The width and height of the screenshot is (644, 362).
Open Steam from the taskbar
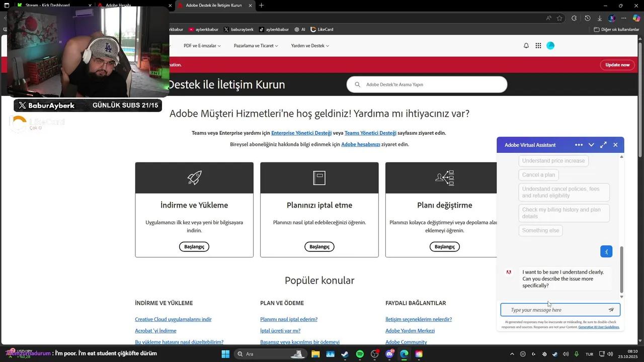[x=345, y=354]
